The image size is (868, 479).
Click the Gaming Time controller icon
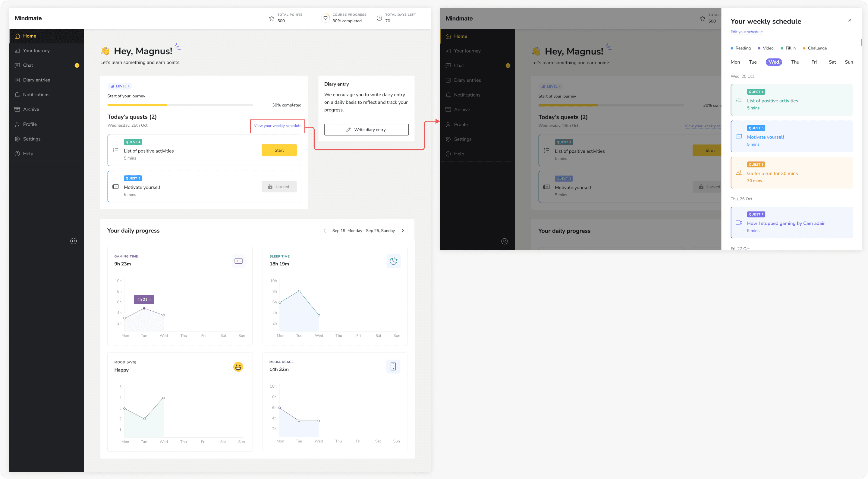point(239,261)
